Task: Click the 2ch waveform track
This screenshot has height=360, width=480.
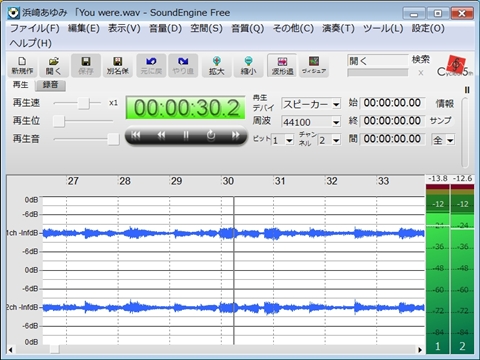Action: click(233, 307)
